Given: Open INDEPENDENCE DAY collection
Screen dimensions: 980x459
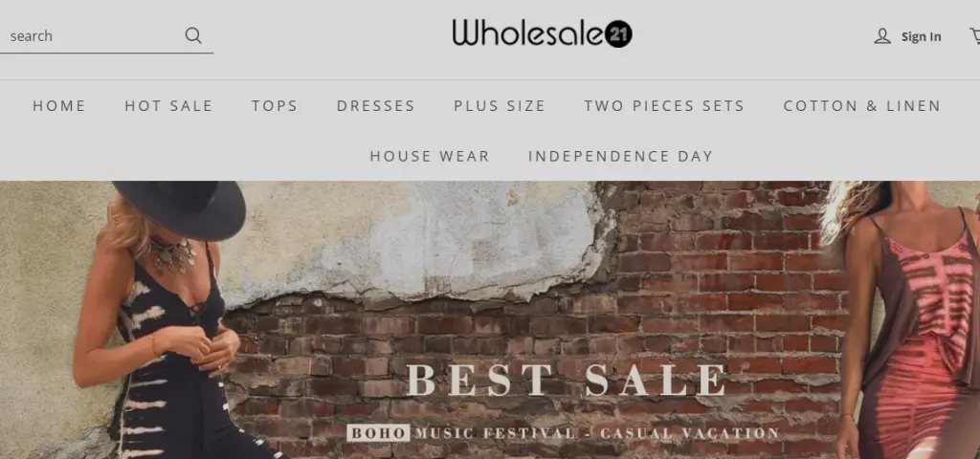Looking at the screenshot, I should (x=620, y=156).
